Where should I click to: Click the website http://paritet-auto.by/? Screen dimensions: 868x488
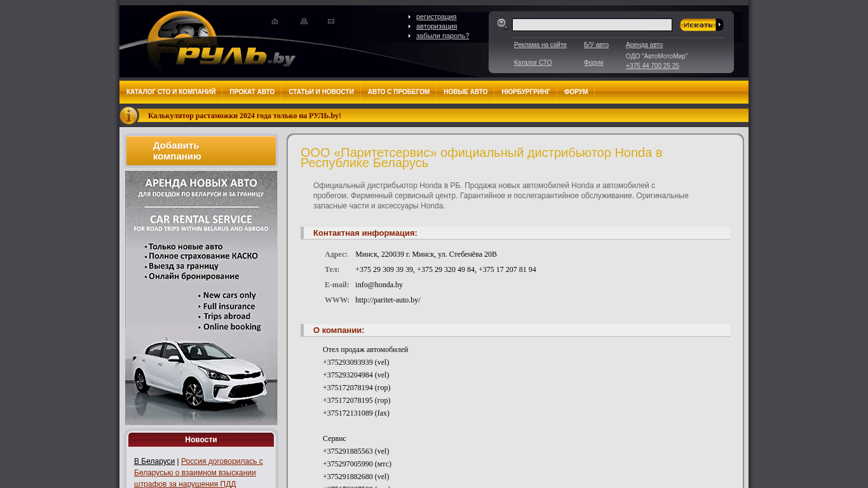pyautogui.click(x=388, y=300)
